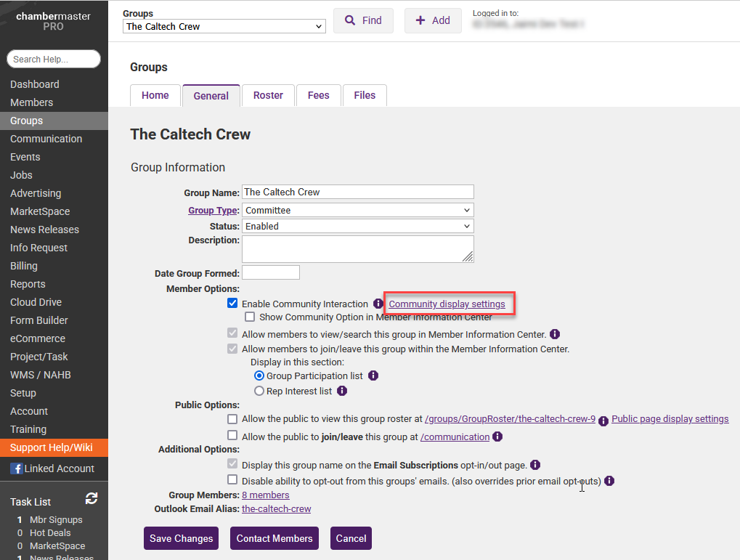Open the Fees tab
Image resolution: width=740 pixels, height=560 pixels.
(318, 95)
